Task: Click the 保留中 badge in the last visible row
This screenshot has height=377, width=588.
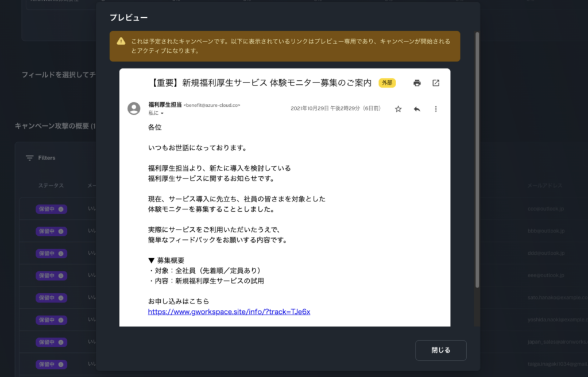Action: (x=51, y=364)
